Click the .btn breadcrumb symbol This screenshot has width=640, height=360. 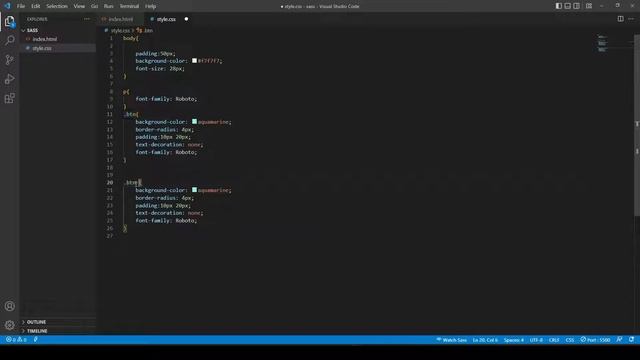[x=145, y=31]
